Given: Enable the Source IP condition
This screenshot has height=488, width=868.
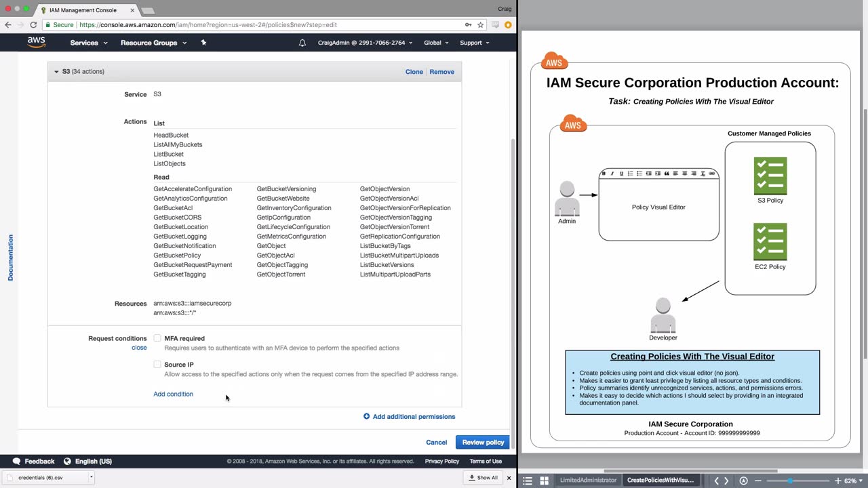Looking at the screenshot, I should coord(157,365).
